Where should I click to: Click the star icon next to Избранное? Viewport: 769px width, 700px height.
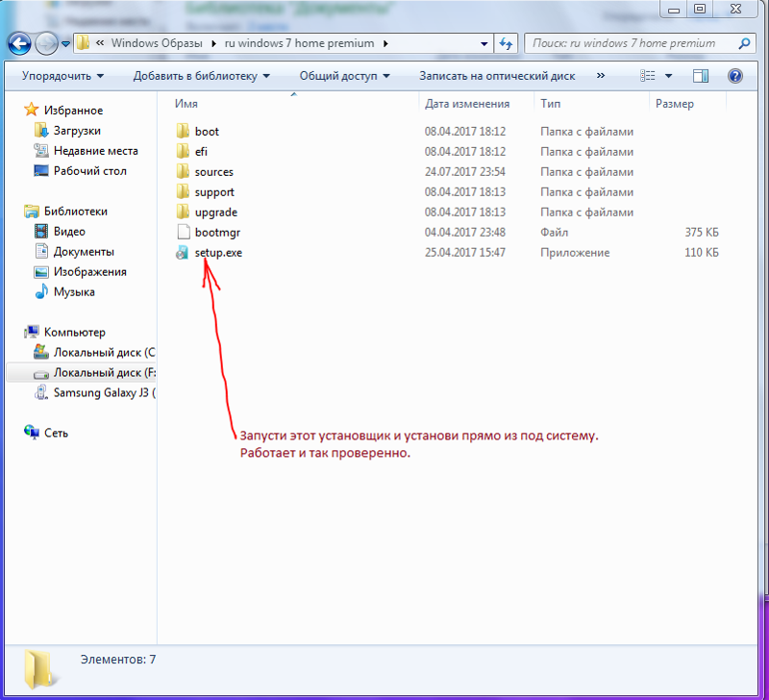point(32,110)
